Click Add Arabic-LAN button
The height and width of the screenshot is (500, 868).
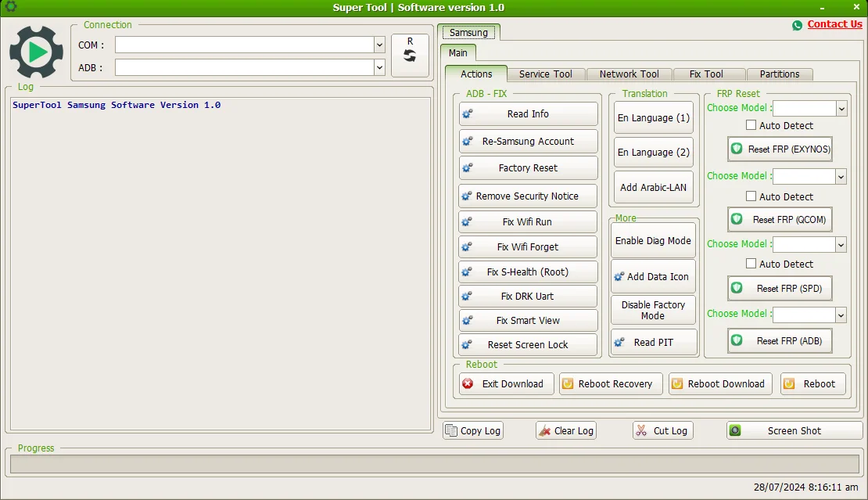pos(653,187)
